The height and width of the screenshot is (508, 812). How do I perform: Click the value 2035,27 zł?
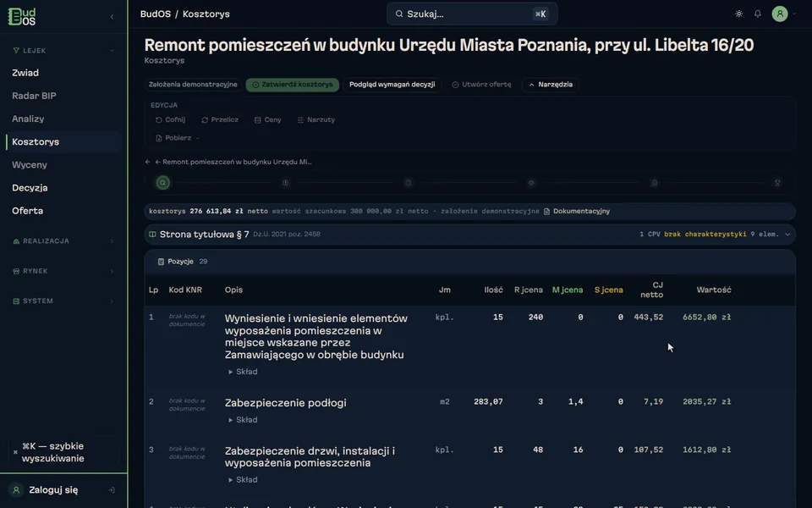(706, 401)
